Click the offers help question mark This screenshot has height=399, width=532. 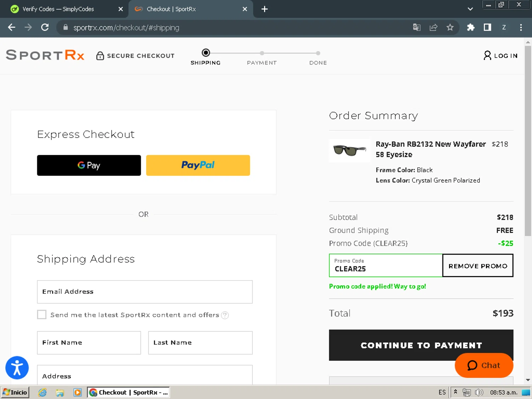[225, 315]
